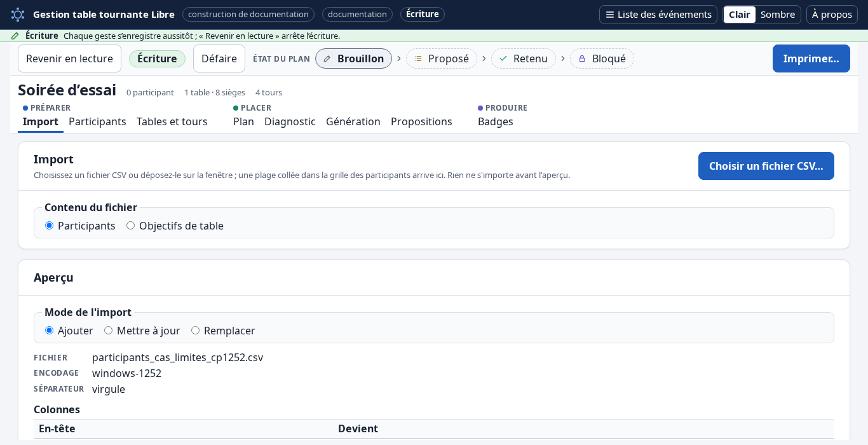Open the À propos dialog
Viewport: 868px width, 445px height.
coord(832,14)
